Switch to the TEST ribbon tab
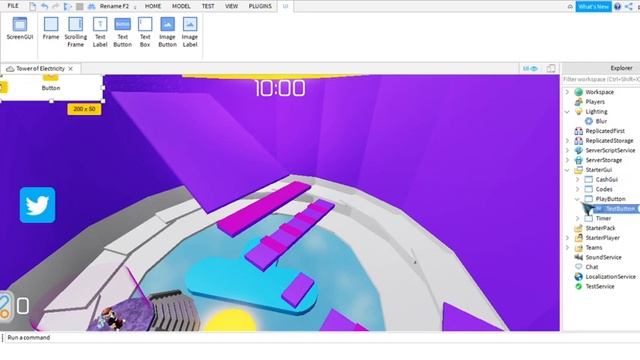The image size is (640, 360). pos(208,6)
